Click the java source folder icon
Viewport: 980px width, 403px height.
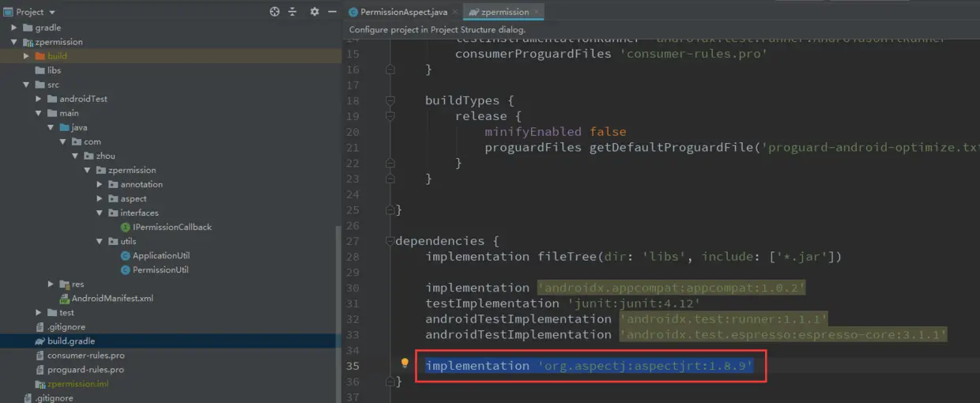pos(64,127)
